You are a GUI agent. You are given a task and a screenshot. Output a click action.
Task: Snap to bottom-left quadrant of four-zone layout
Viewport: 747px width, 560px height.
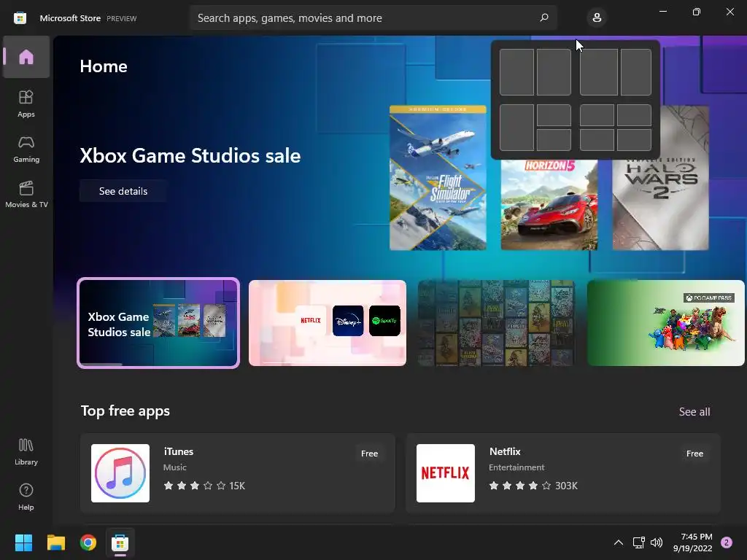pos(597,140)
